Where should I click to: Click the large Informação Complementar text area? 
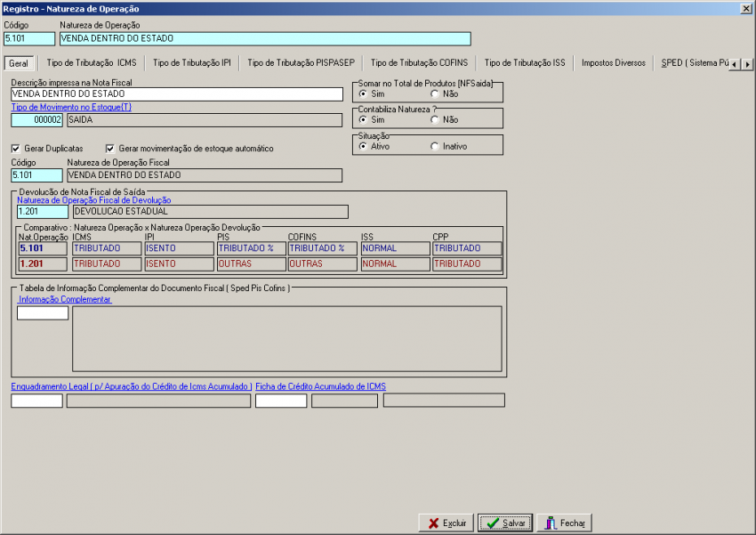click(x=287, y=338)
